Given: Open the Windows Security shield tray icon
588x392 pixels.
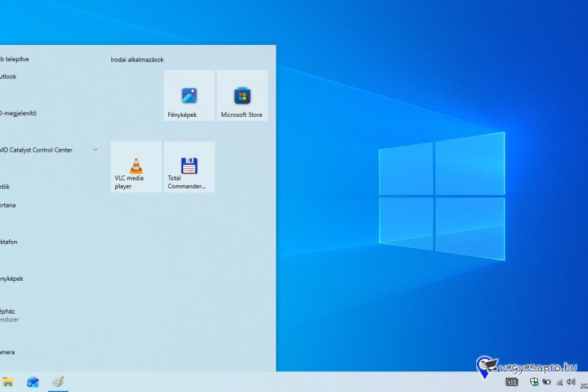Looking at the screenshot, I should click(535, 382).
